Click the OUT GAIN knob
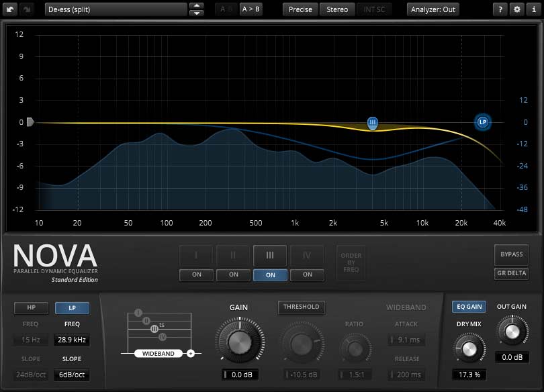The height and width of the screenshot is (392, 544). tap(512, 332)
